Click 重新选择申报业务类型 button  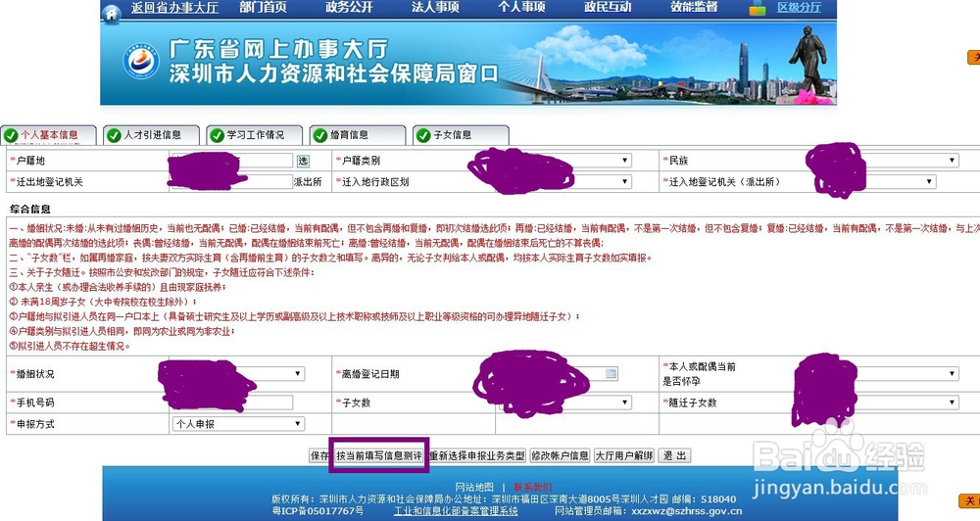pyautogui.click(x=477, y=456)
